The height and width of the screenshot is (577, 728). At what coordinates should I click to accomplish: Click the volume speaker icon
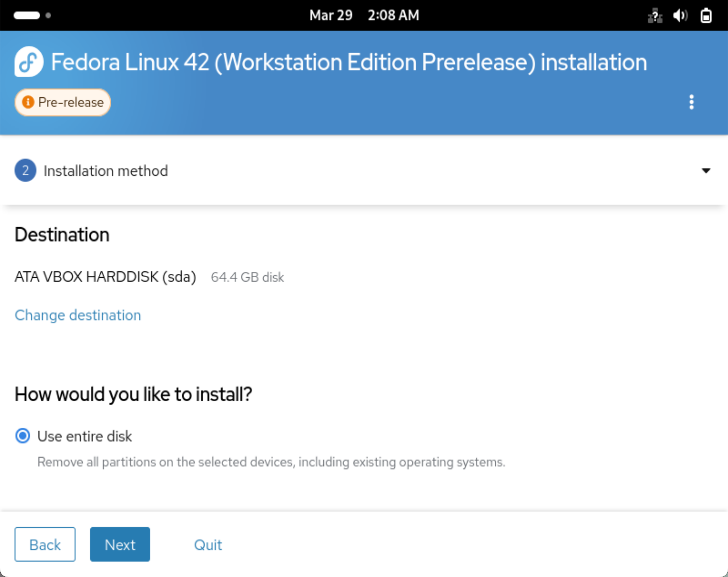point(680,16)
